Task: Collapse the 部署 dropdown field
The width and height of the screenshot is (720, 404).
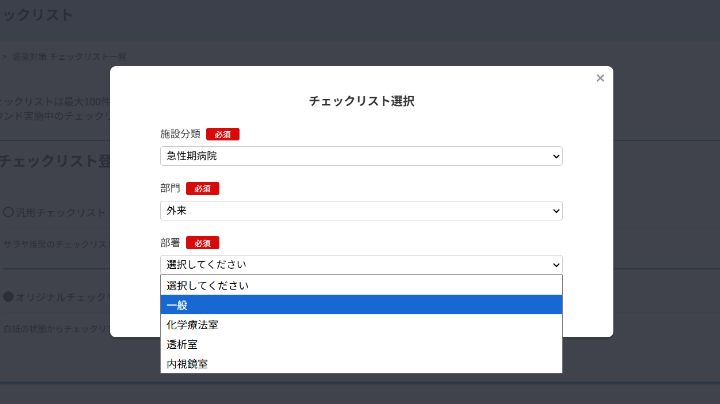Action: (x=361, y=265)
